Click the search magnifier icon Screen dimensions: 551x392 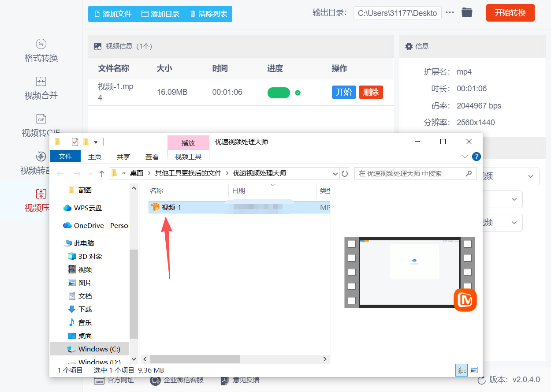pyautogui.click(x=469, y=173)
